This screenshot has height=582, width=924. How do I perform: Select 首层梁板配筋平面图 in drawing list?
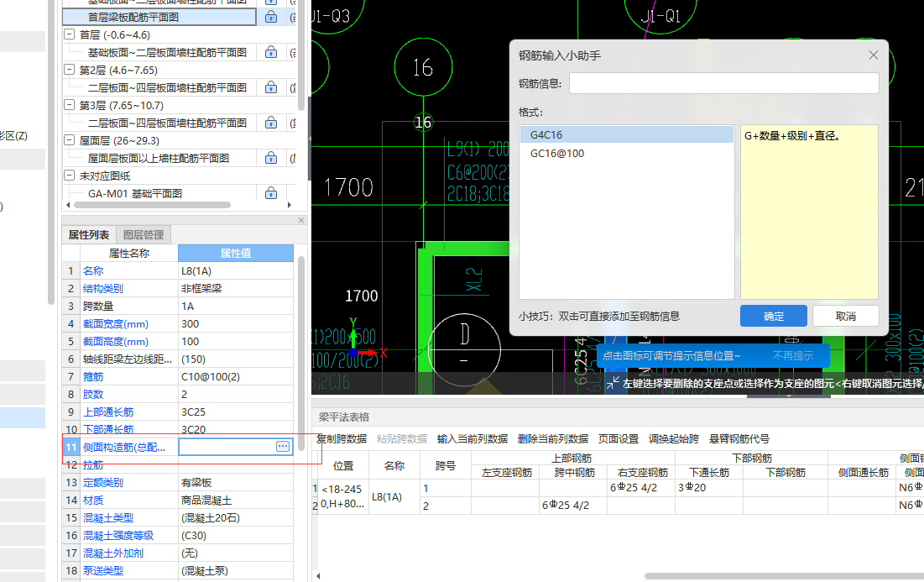[159, 17]
